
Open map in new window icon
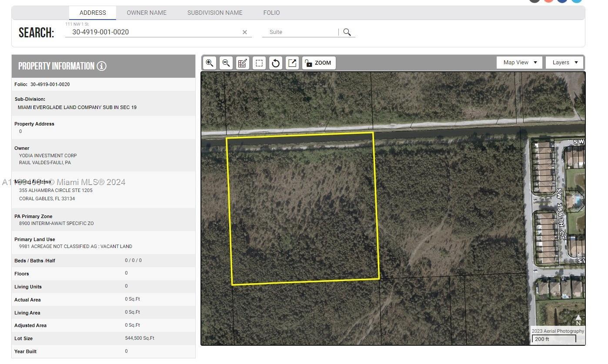tap(292, 63)
